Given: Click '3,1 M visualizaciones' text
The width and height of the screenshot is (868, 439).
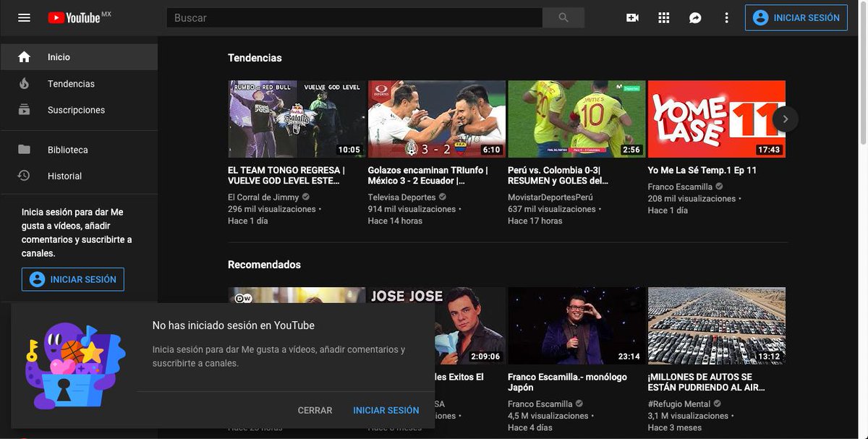Looking at the screenshot, I should click(689, 416).
